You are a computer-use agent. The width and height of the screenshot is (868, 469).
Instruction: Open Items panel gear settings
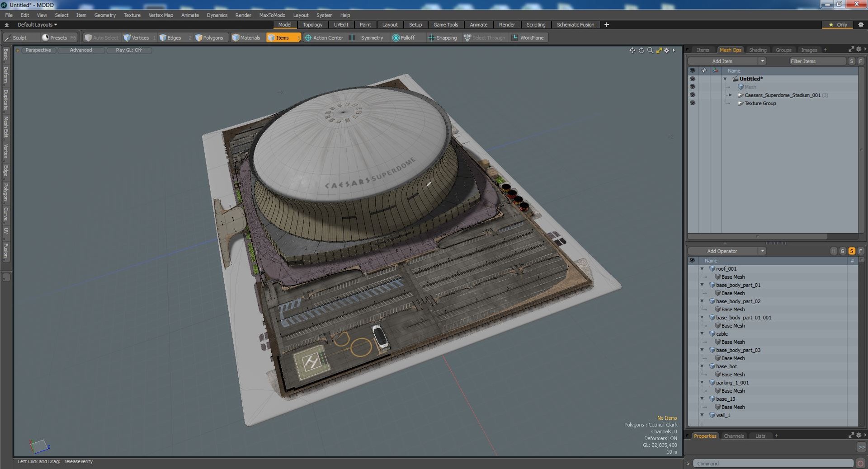click(x=859, y=49)
